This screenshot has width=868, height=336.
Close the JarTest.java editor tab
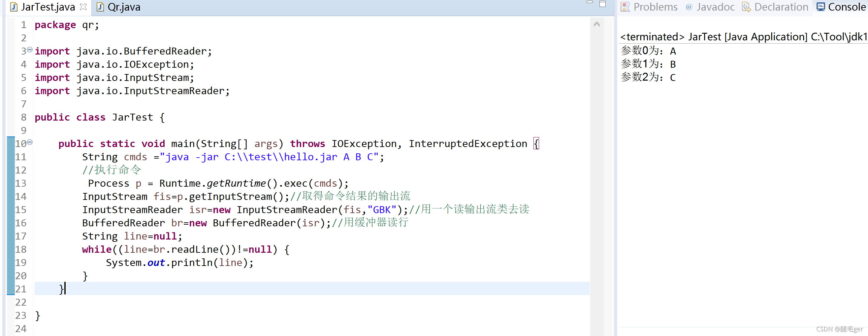[x=83, y=6]
